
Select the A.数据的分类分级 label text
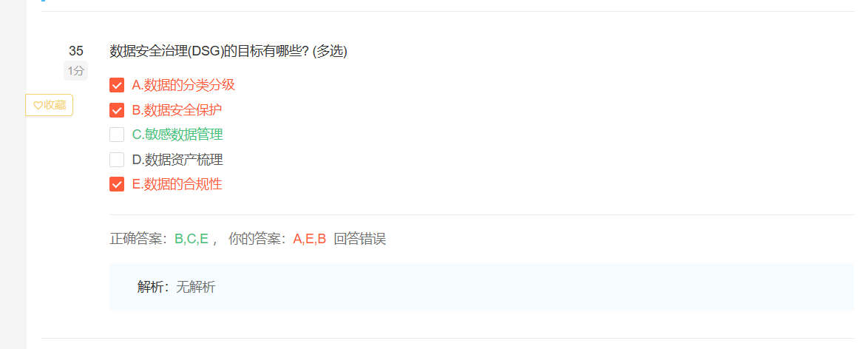(x=183, y=85)
